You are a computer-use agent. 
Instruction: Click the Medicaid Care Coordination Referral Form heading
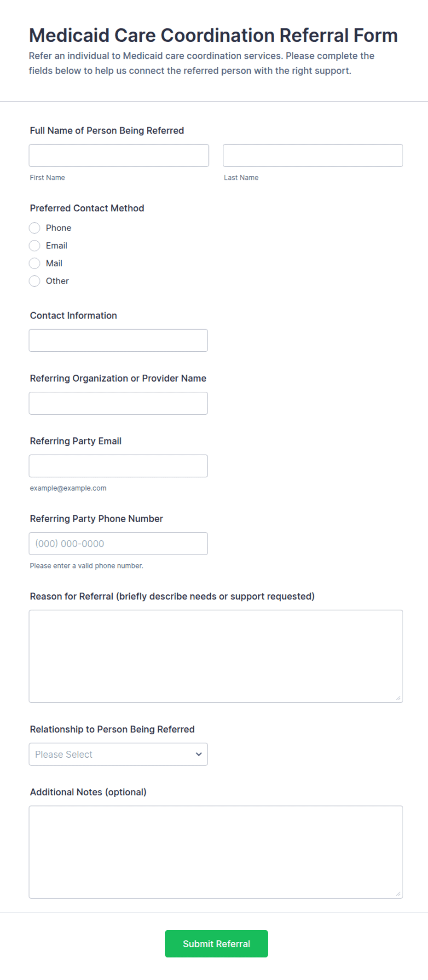[213, 35]
